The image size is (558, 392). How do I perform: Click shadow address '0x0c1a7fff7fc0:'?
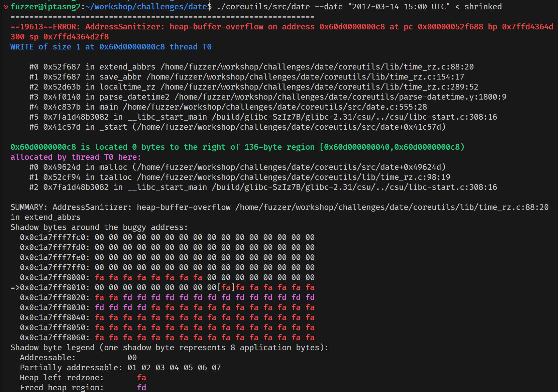click(55, 237)
